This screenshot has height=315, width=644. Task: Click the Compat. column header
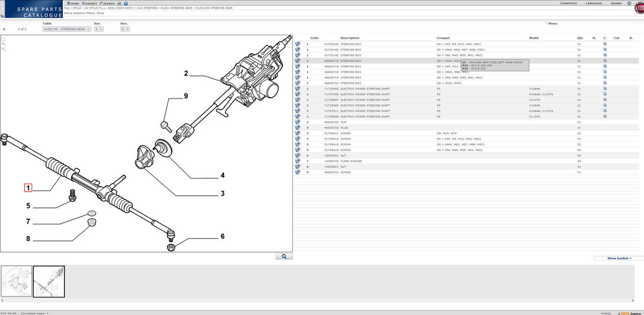pos(443,38)
